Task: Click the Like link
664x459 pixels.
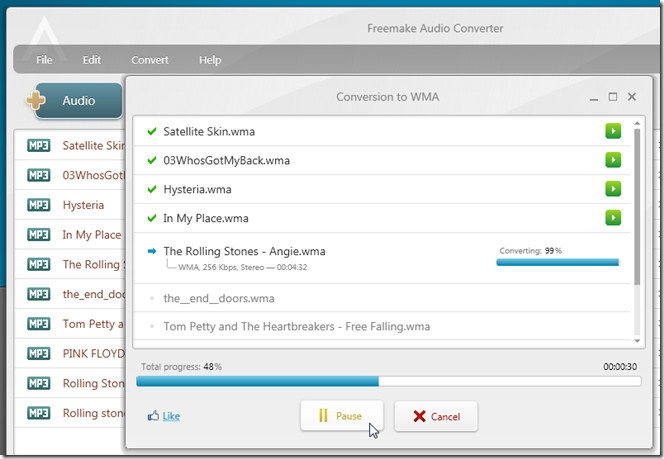Action: [171, 416]
